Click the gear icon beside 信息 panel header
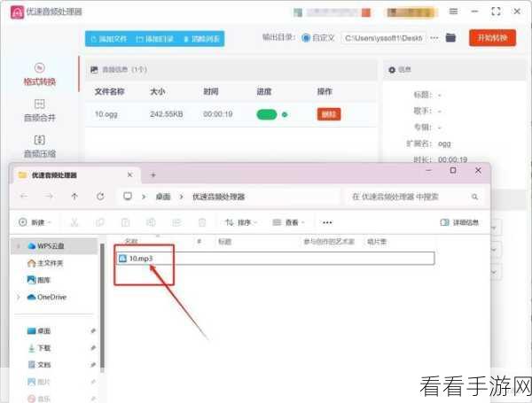The image size is (532, 403). pyautogui.click(x=392, y=70)
